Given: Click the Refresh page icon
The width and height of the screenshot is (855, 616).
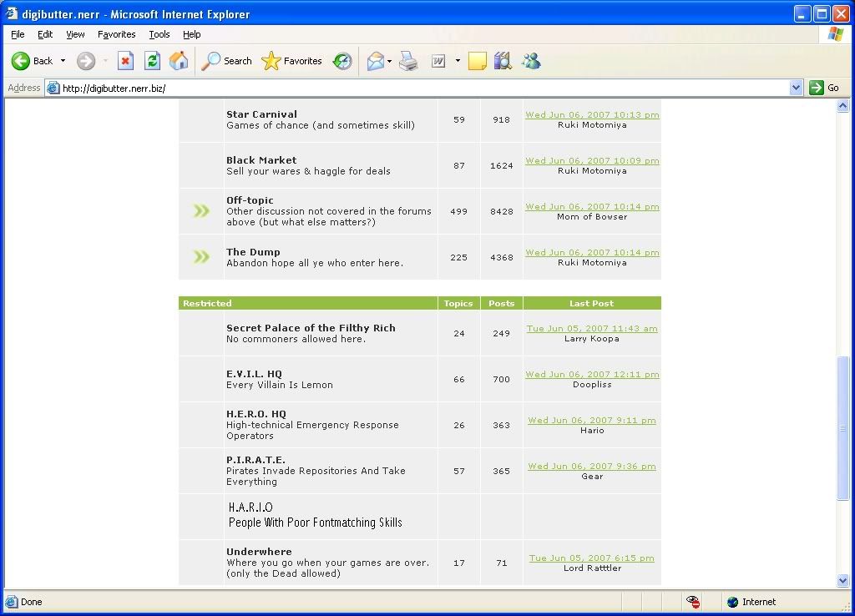Looking at the screenshot, I should click(x=152, y=61).
